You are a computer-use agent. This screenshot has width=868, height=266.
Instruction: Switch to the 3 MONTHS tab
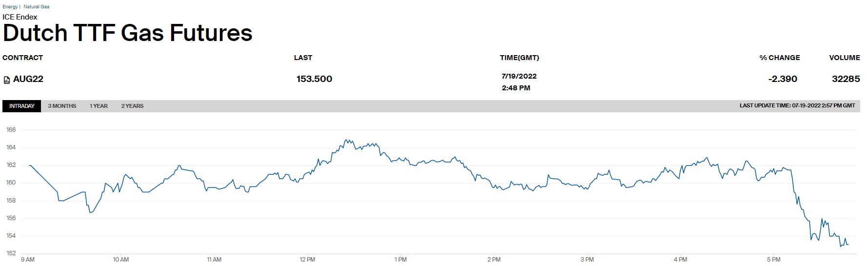point(62,106)
